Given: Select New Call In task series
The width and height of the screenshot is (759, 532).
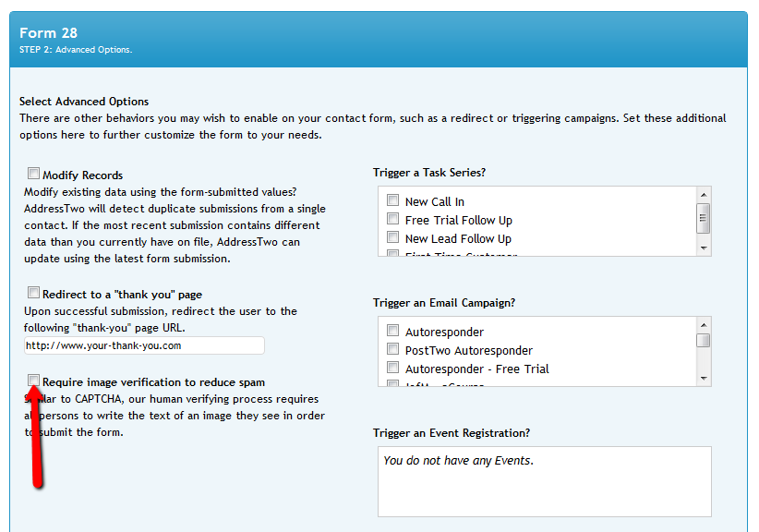Looking at the screenshot, I should (392, 199).
